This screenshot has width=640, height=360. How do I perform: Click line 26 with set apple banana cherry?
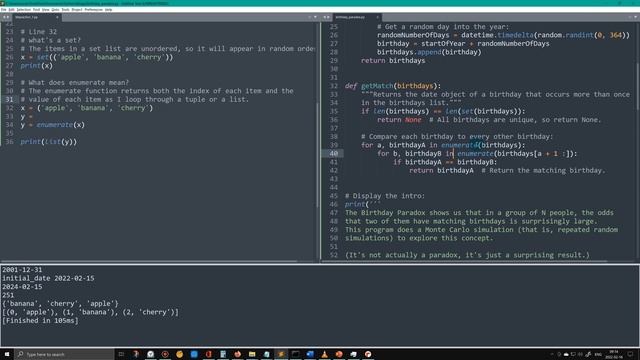(x=97, y=57)
